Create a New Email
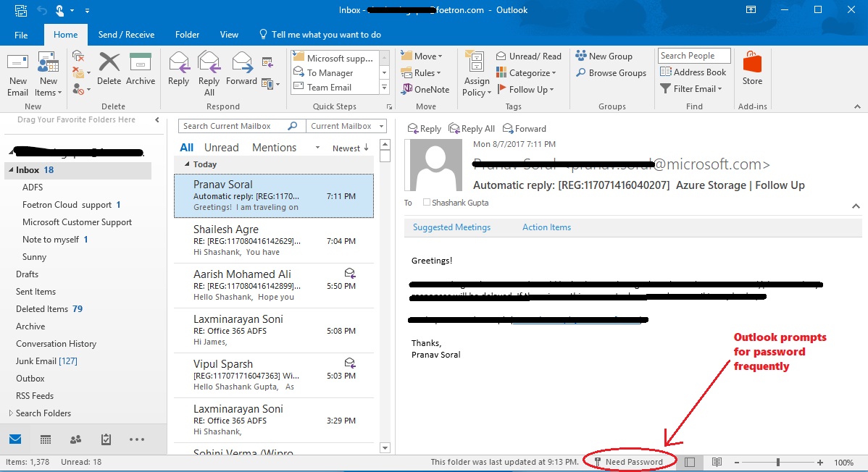 [x=17, y=75]
